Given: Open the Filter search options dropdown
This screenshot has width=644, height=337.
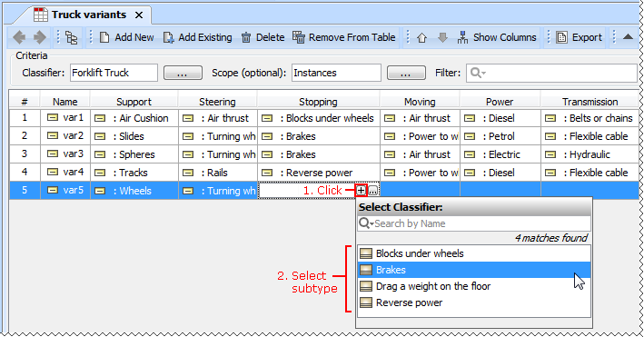Looking at the screenshot, I should tap(478, 73).
